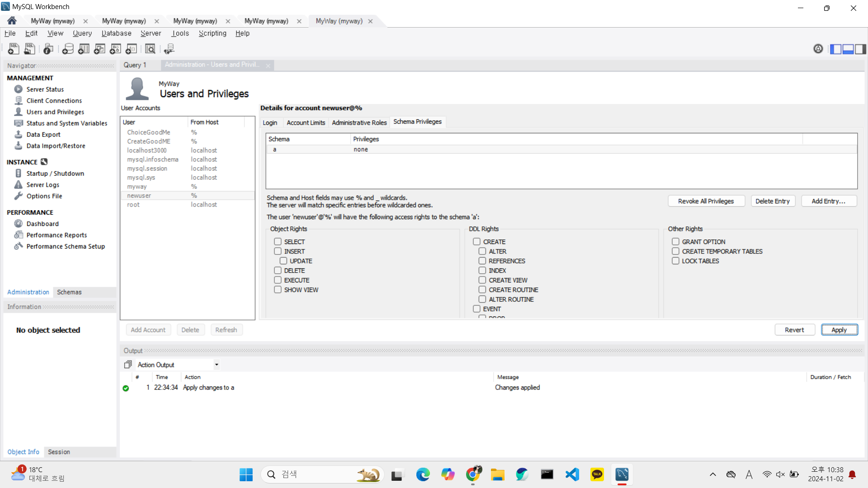Click the Revoke All Privileges button
The width and height of the screenshot is (868, 488).
(x=706, y=201)
